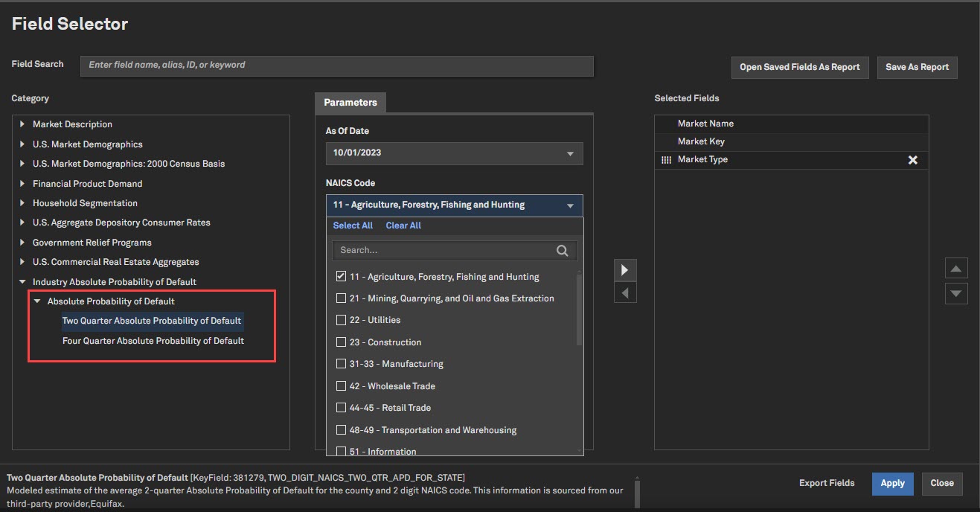Viewport: 980px width, 512px height.
Task: Grab the drag handle beside Market Type
Action: (666, 160)
